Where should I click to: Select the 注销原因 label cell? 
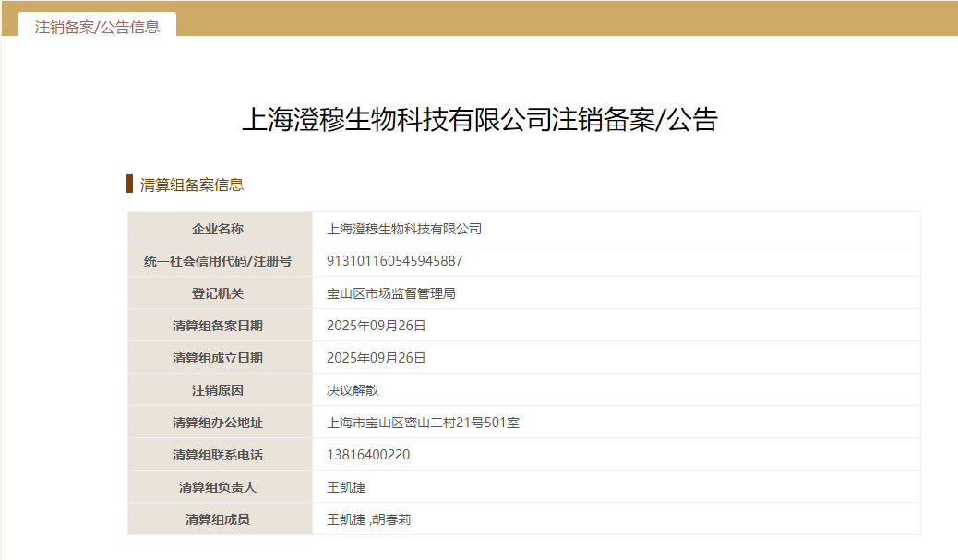click(218, 390)
